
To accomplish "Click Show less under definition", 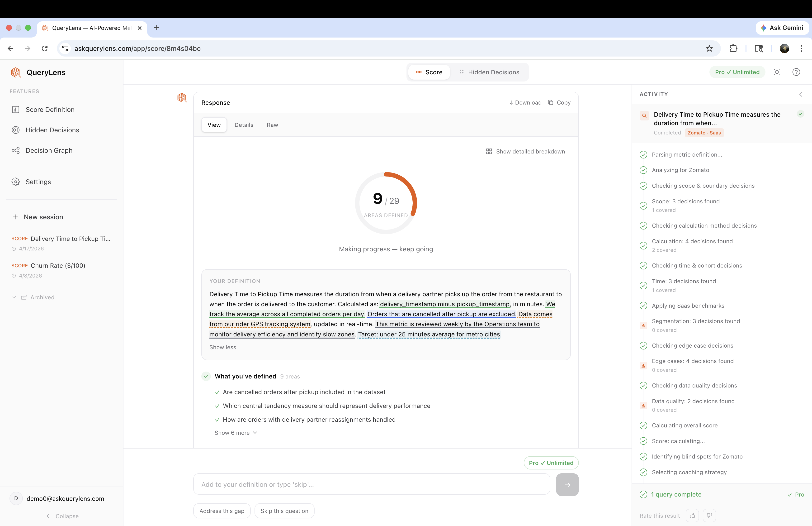I will click(222, 347).
